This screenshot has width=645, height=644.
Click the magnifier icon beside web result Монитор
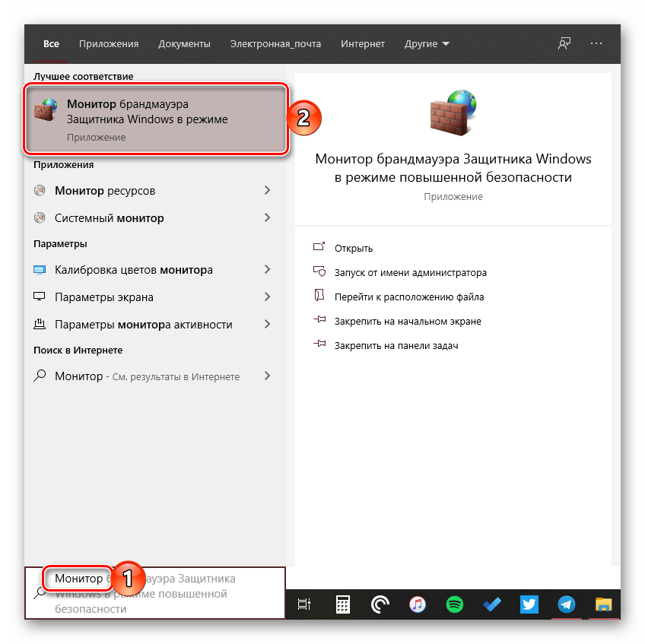[x=40, y=376]
